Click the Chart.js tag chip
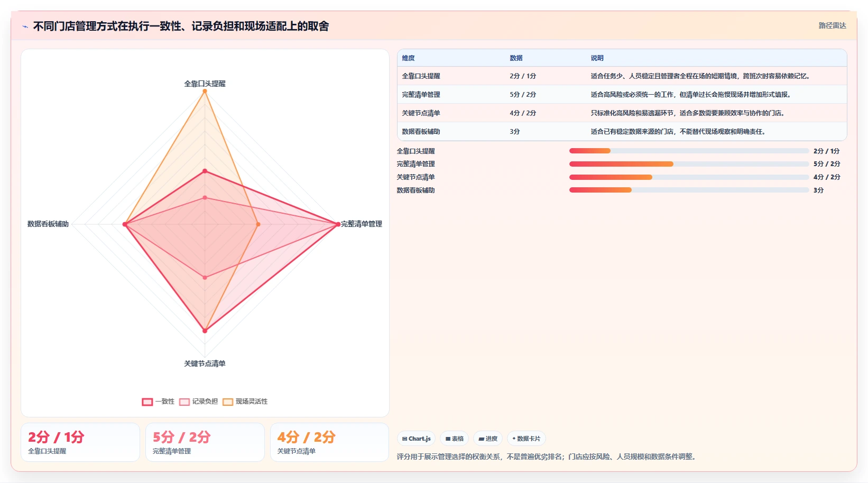 [x=416, y=439]
